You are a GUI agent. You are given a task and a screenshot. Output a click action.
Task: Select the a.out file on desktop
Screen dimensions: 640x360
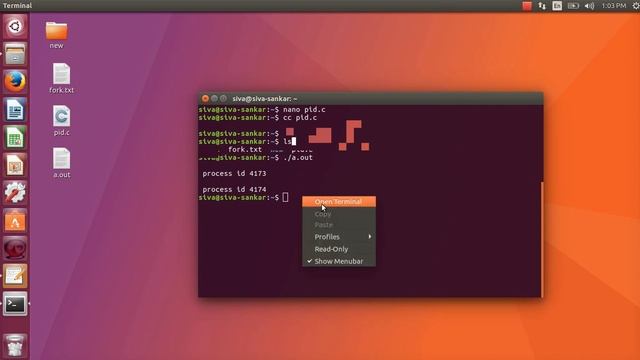coord(61,163)
